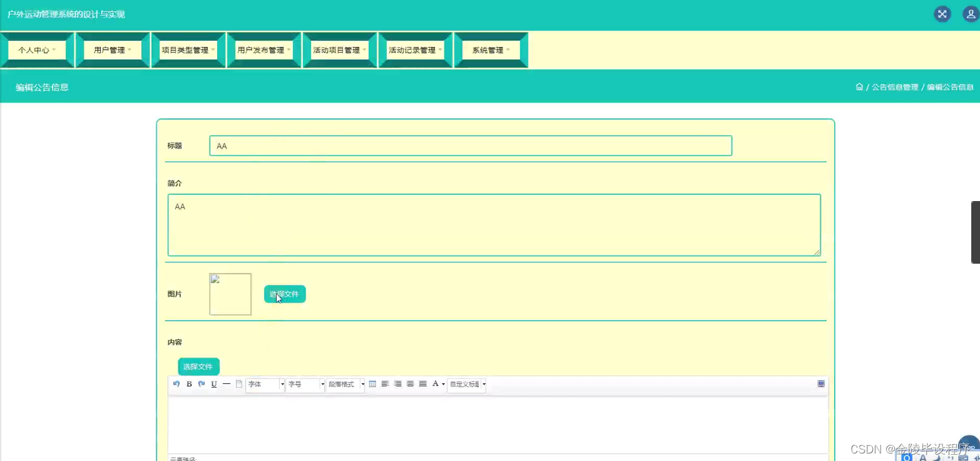980x461 pixels.
Task: Expand the 段落格式 paragraph format dropdown
Action: (345, 384)
